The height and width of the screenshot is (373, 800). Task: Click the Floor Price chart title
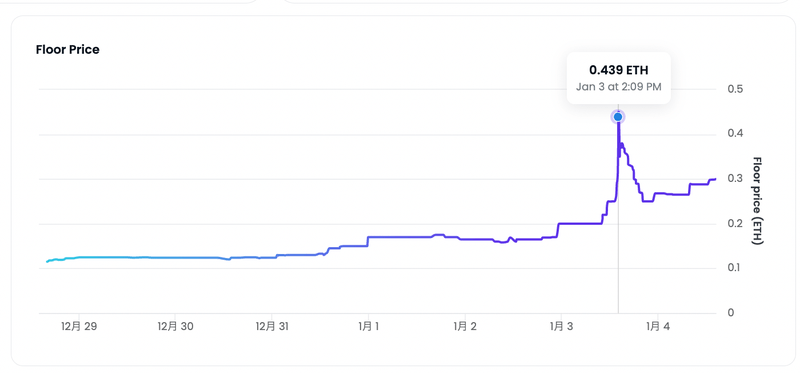point(67,50)
